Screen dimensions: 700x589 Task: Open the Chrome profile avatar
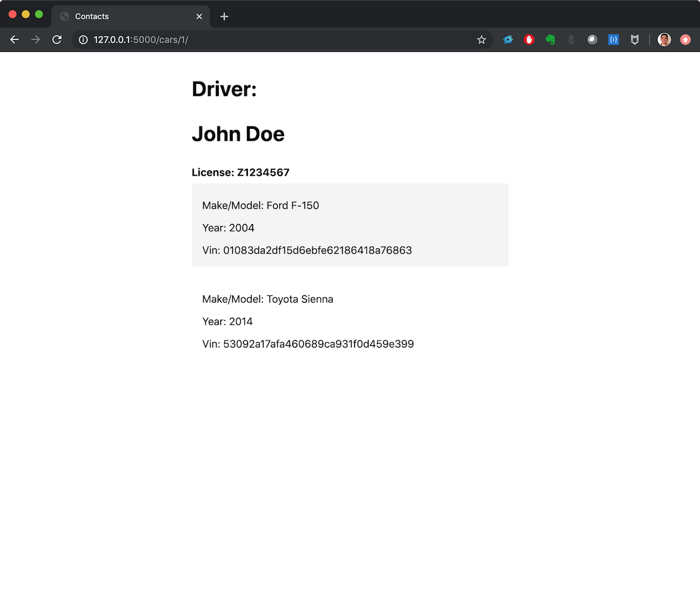(x=664, y=40)
